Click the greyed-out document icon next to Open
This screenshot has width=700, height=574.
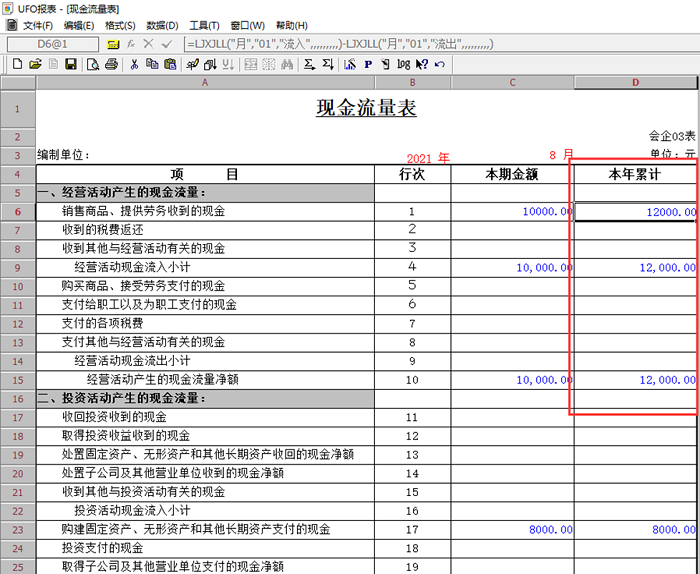click(x=53, y=64)
